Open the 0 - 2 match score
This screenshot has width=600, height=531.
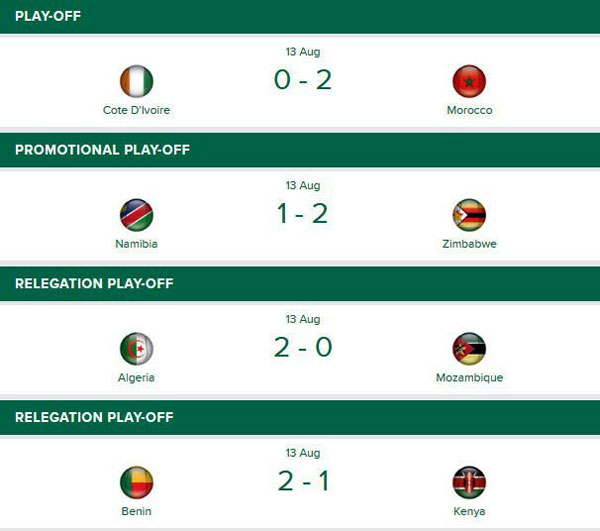(x=302, y=80)
